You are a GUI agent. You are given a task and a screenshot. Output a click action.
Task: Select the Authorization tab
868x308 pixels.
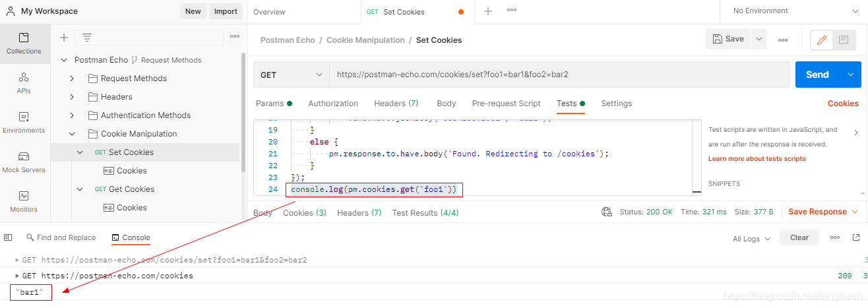tap(333, 104)
